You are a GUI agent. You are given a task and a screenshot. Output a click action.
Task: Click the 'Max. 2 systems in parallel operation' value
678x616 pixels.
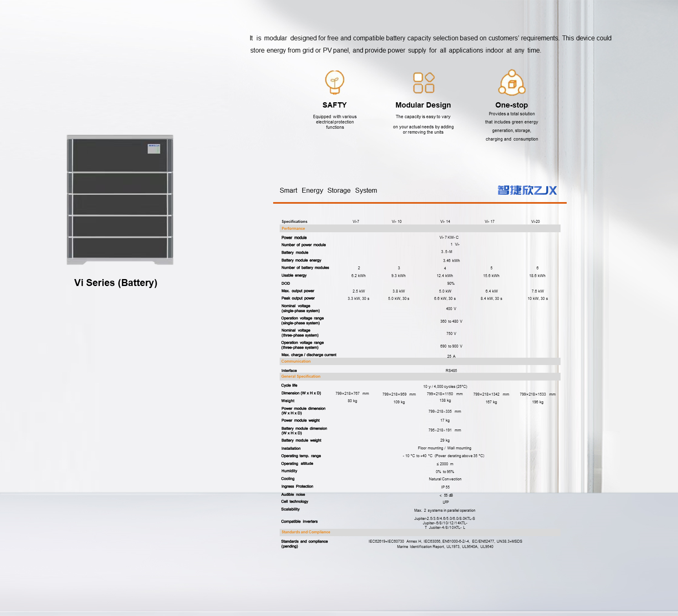click(445, 510)
